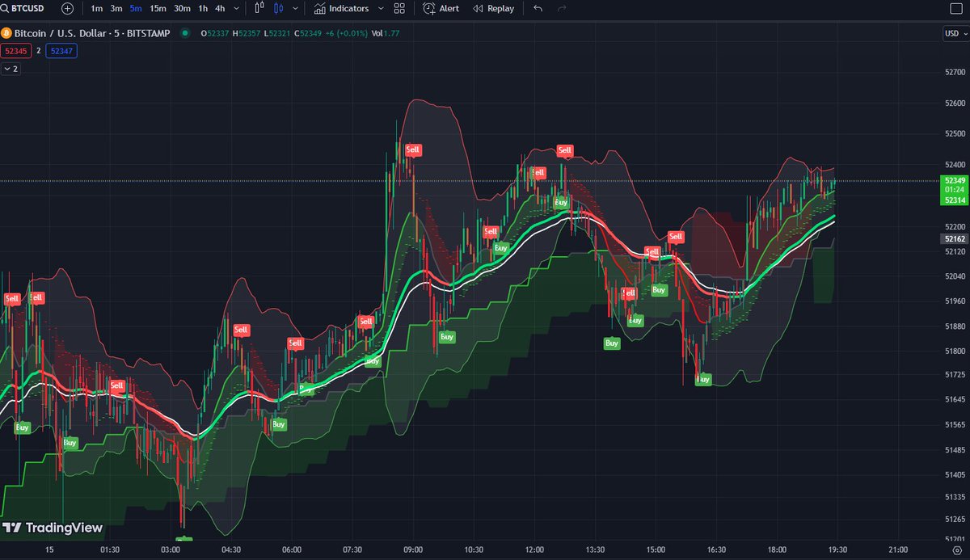The height and width of the screenshot is (560, 970).
Task: Click the blue 52347 buy price button
Action: (x=61, y=50)
